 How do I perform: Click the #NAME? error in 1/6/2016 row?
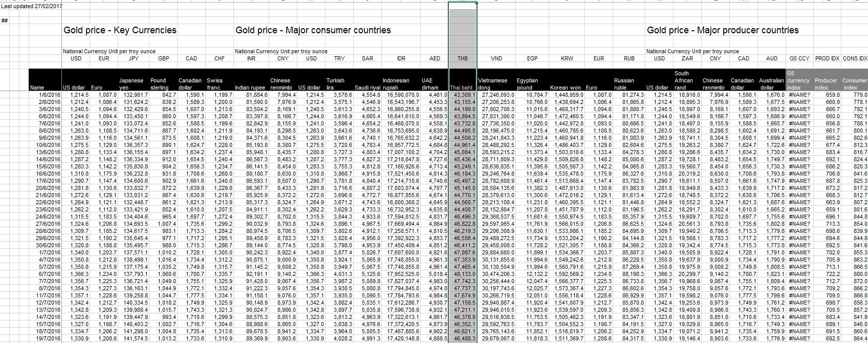point(800,95)
